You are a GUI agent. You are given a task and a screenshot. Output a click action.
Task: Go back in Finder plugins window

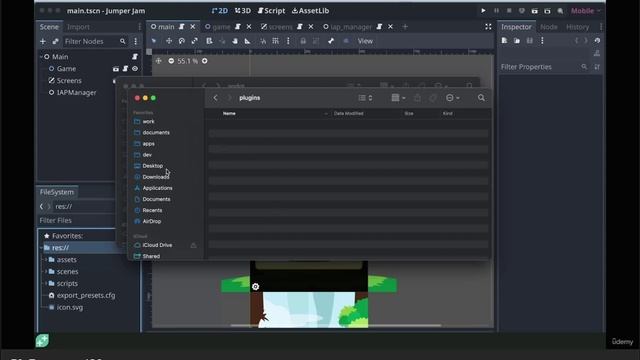point(216,98)
